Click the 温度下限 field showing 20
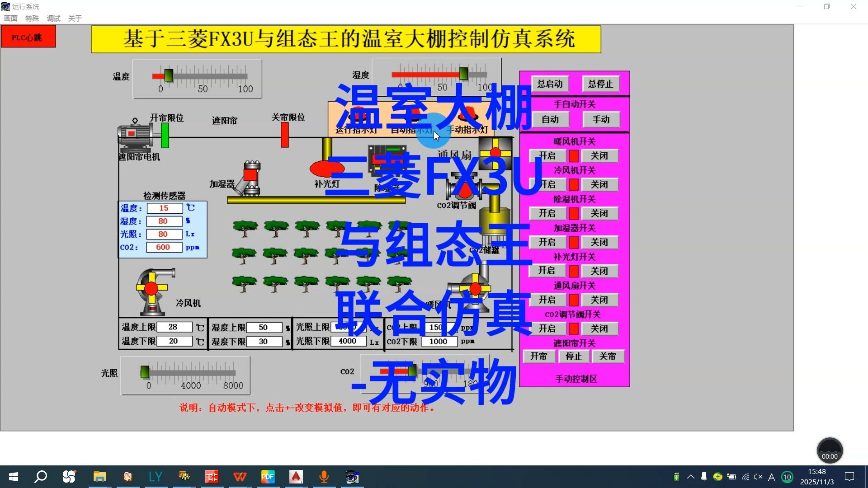This screenshot has height=488, width=868. pos(174,341)
